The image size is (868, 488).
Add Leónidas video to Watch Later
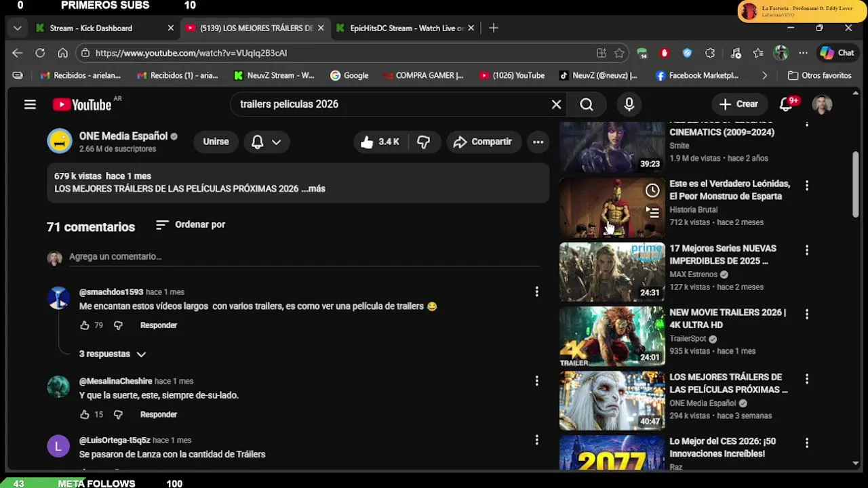[x=652, y=190]
